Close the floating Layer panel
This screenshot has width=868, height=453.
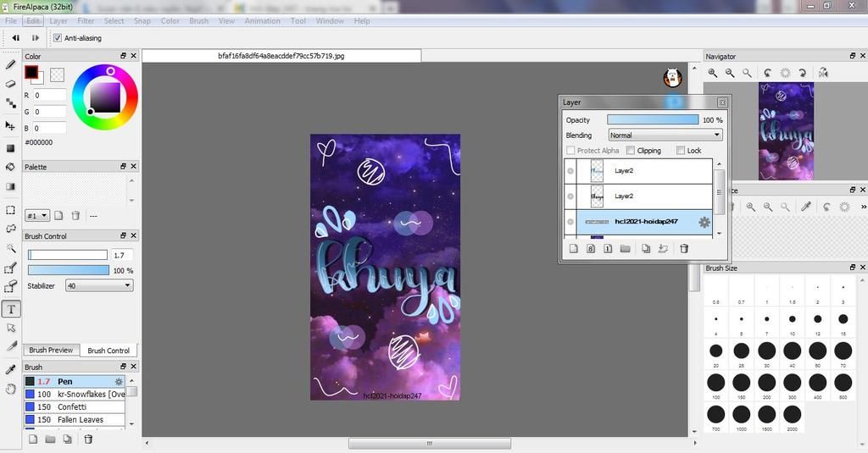coord(722,102)
